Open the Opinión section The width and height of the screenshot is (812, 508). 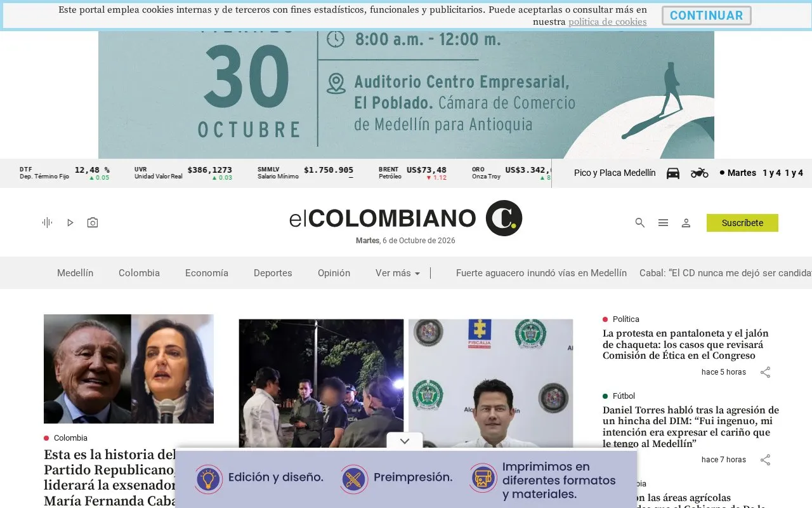pyautogui.click(x=334, y=273)
